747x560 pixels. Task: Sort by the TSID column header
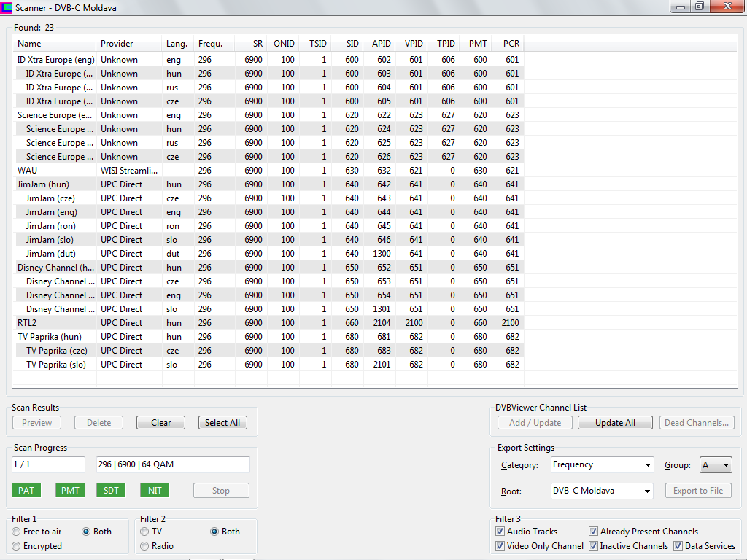point(315,43)
